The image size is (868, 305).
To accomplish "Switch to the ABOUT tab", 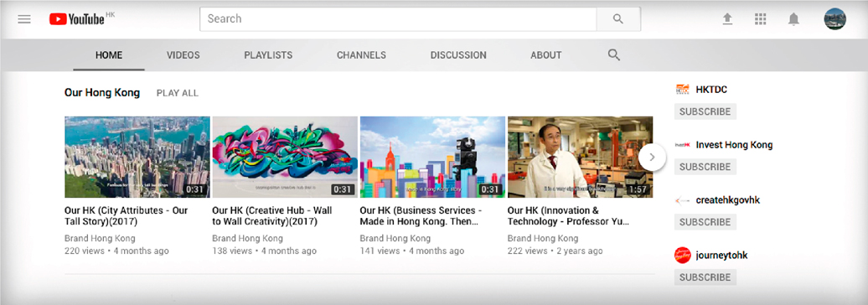I will [x=546, y=55].
